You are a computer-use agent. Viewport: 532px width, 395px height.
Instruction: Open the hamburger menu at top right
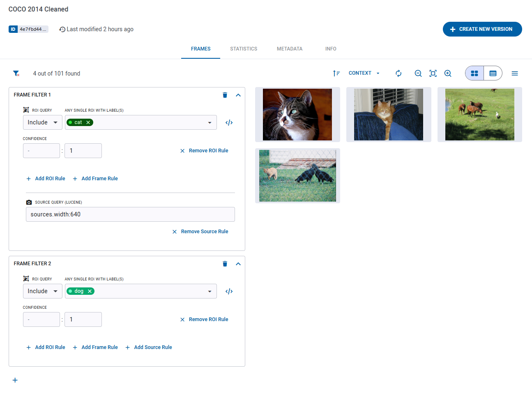click(515, 73)
